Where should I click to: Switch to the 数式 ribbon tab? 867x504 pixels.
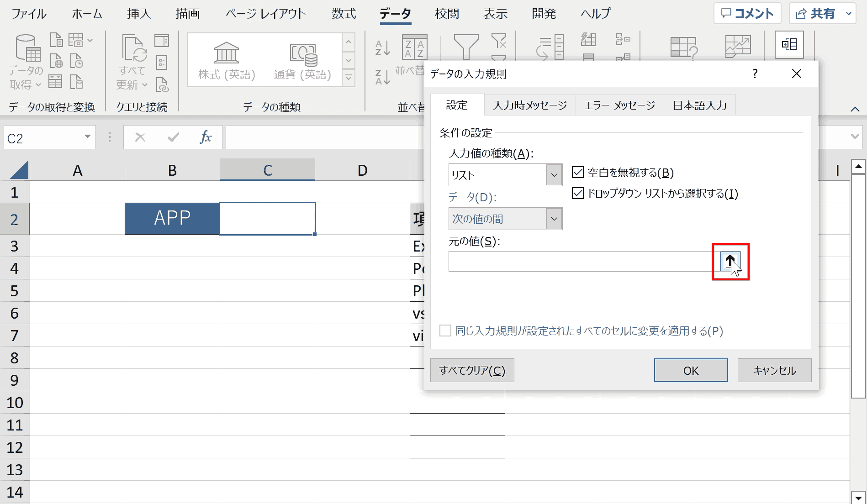click(x=344, y=14)
